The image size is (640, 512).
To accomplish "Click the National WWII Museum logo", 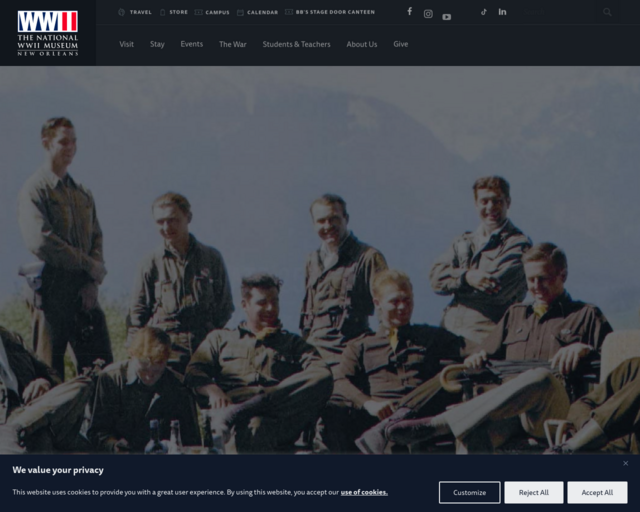I will 48,33.
